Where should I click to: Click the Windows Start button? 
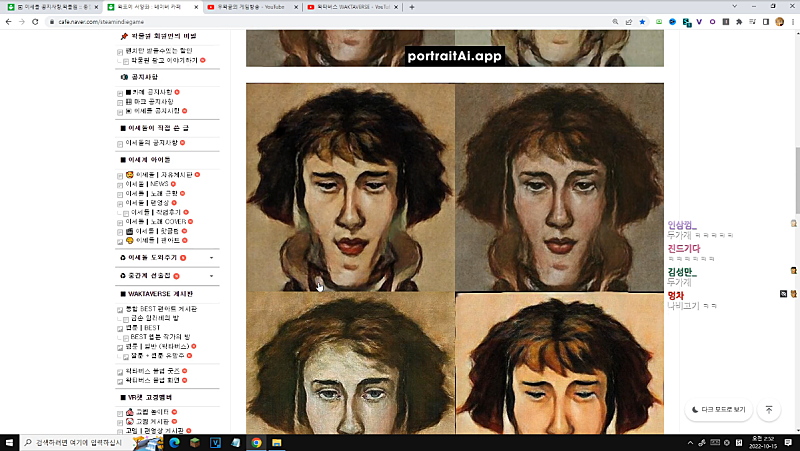(9, 442)
